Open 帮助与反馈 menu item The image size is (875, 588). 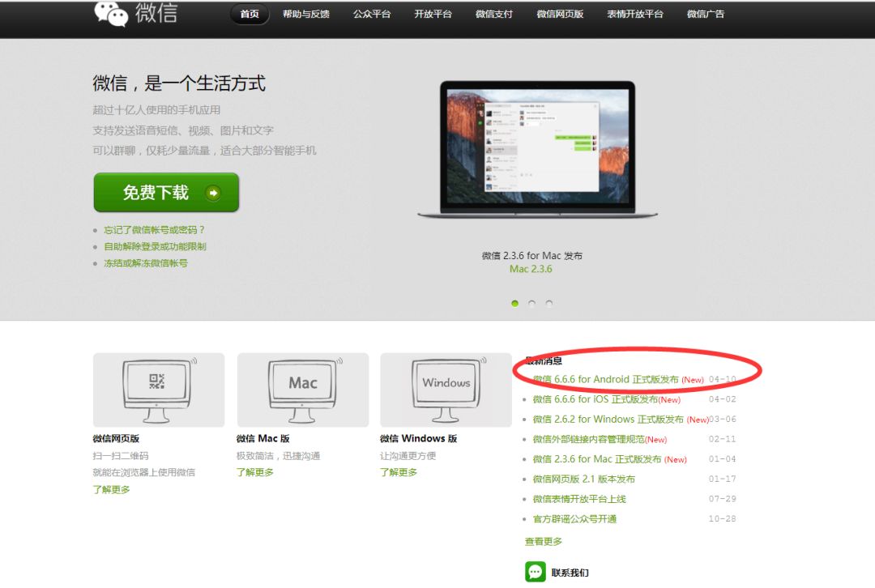[x=305, y=14]
